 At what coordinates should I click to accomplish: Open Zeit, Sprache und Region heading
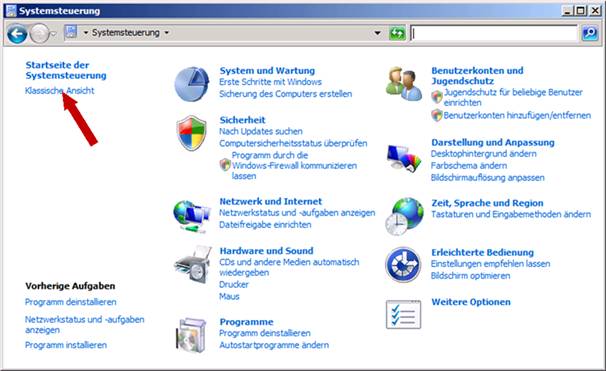[x=487, y=203]
